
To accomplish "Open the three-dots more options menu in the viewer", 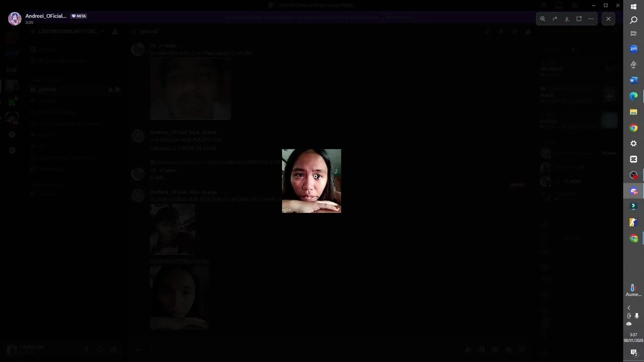I will [591, 19].
